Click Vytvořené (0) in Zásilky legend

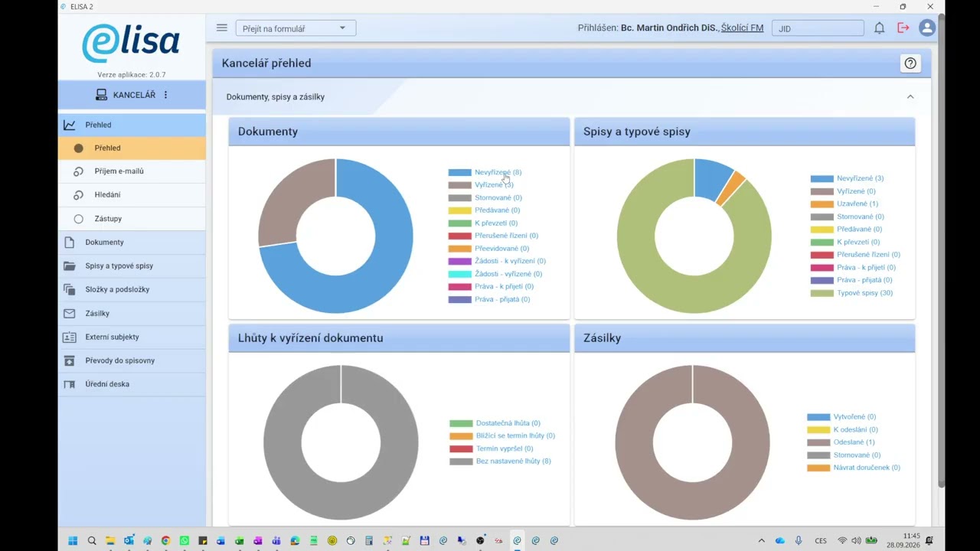(x=854, y=417)
